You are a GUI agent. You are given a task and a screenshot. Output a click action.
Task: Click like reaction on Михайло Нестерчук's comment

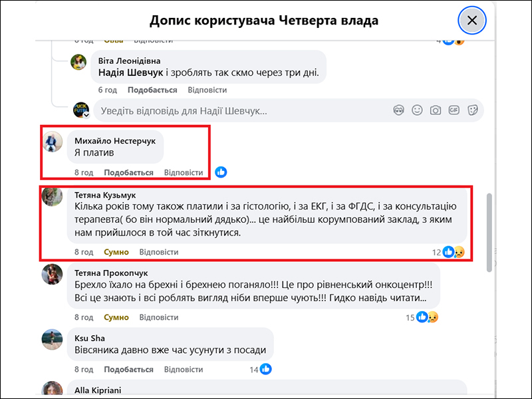[221, 172]
